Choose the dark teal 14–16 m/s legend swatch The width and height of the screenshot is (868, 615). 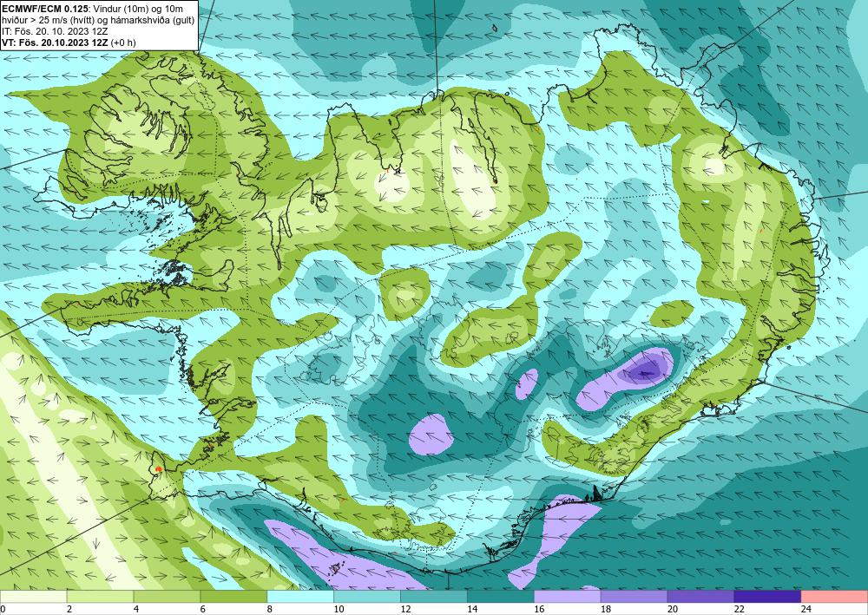click(501, 597)
